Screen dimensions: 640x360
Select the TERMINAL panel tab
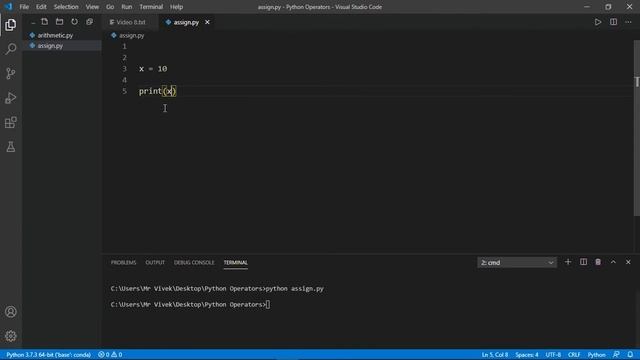click(x=236, y=262)
